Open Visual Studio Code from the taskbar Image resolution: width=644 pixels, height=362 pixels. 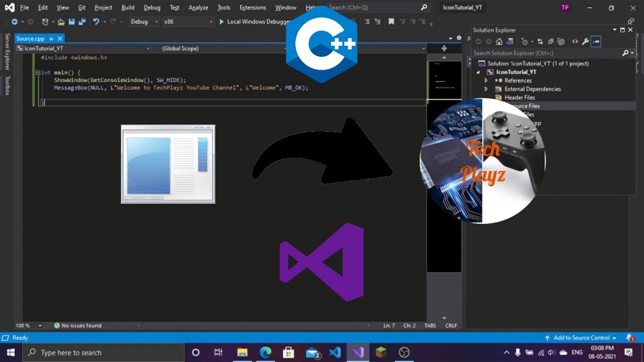point(335,352)
